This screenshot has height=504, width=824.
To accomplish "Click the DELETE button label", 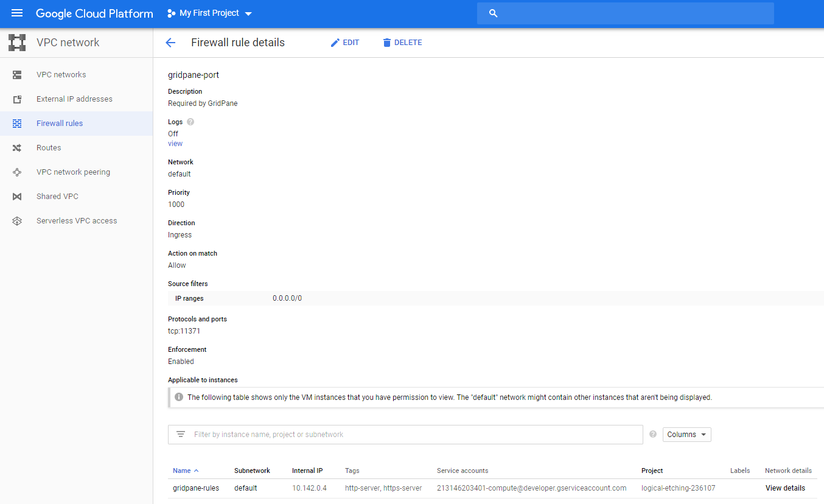I will pyautogui.click(x=408, y=43).
